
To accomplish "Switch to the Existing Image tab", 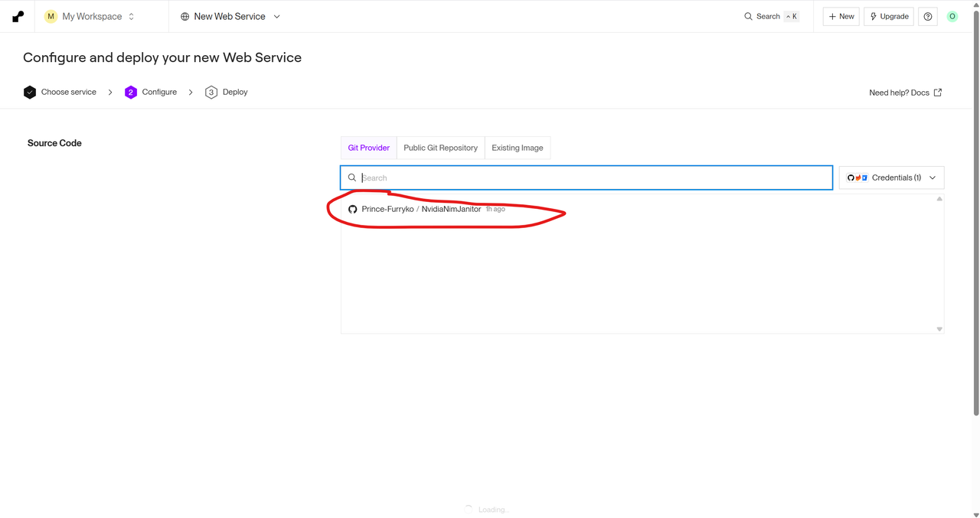I will pos(518,148).
